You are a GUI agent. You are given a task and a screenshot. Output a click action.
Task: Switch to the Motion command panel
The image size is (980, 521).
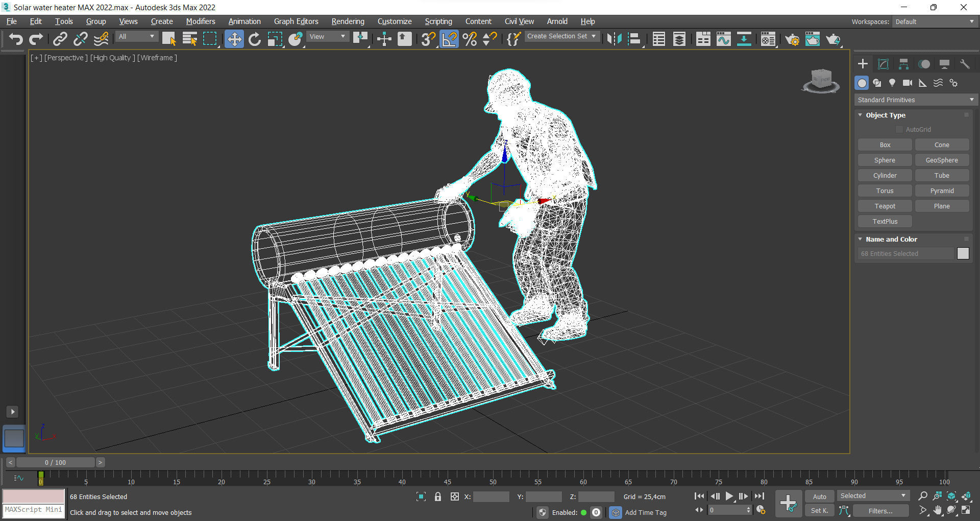pos(924,64)
